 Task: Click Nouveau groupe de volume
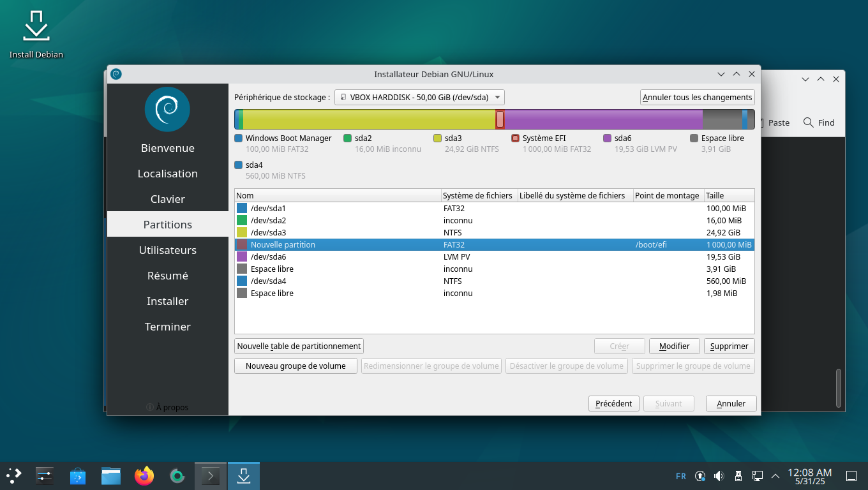pos(296,366)
